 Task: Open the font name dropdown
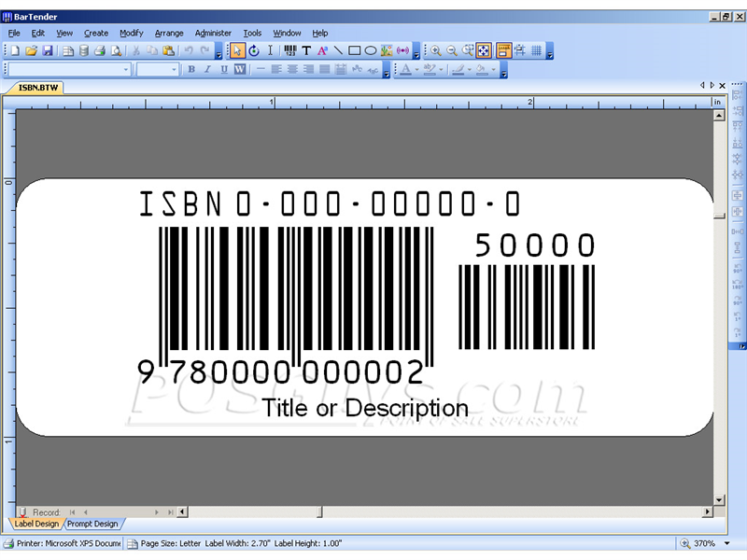click(126, 69)
